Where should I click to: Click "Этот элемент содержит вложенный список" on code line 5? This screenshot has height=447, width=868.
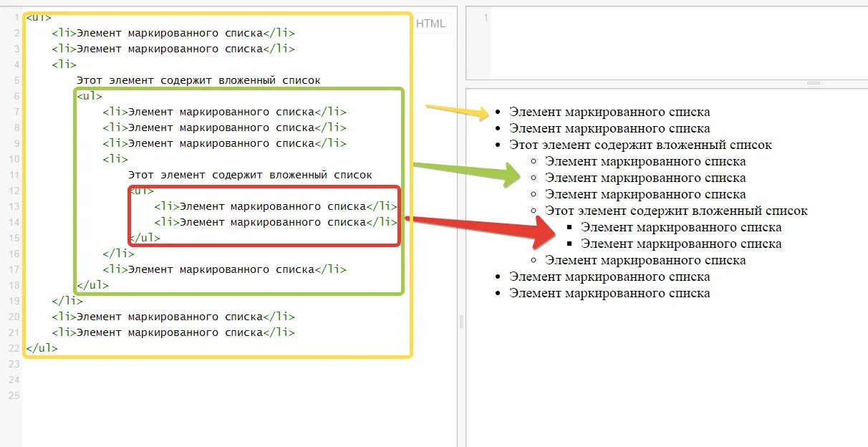pos(198,80)
